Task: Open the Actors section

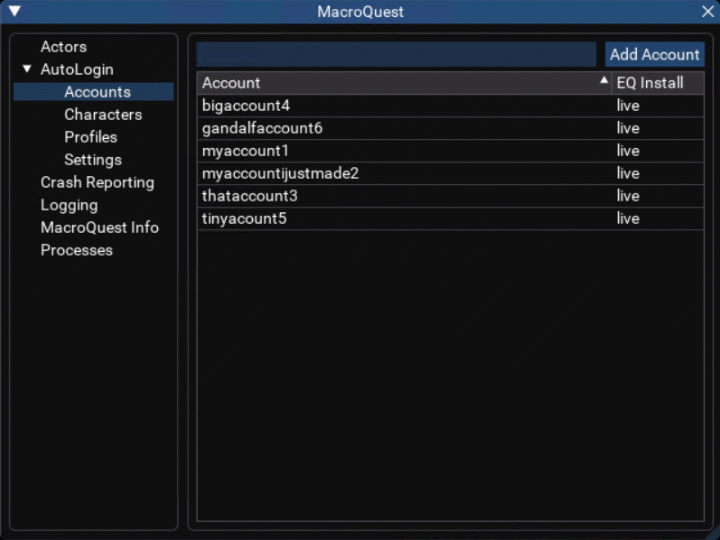Action: (63, 47)
